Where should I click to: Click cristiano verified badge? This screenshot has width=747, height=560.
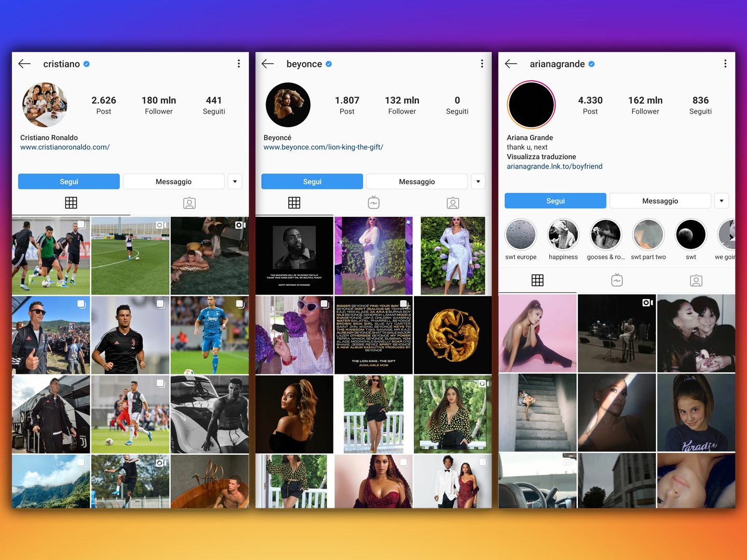(87, 64)
